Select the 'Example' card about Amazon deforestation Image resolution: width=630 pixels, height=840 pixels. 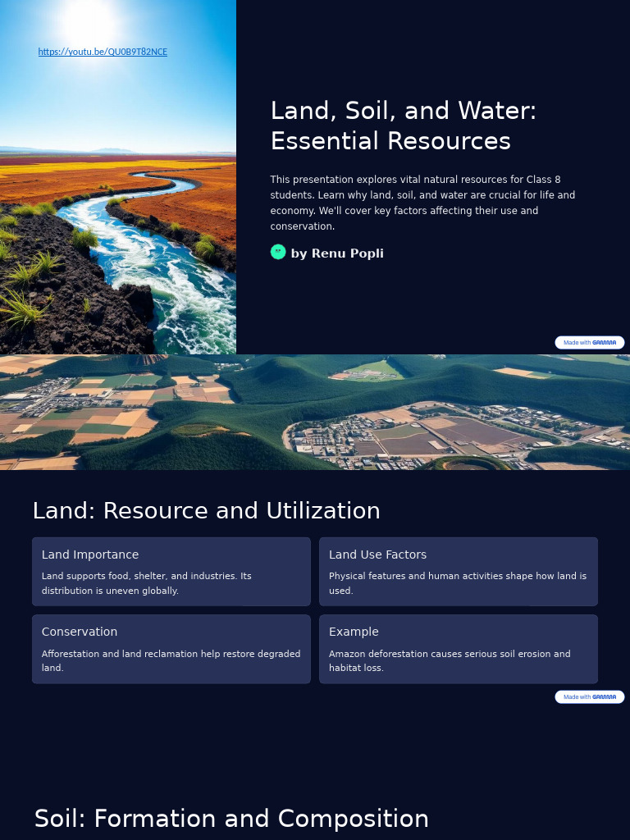459,650
